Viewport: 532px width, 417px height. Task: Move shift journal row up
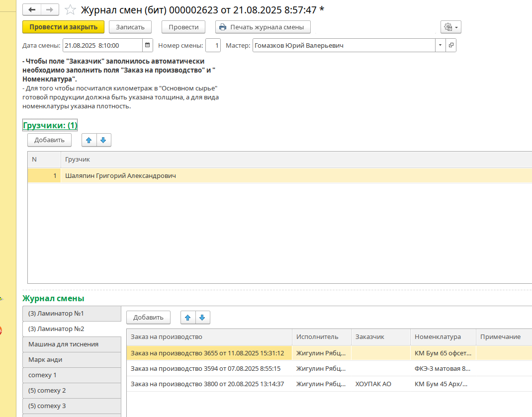pos(188,317)
